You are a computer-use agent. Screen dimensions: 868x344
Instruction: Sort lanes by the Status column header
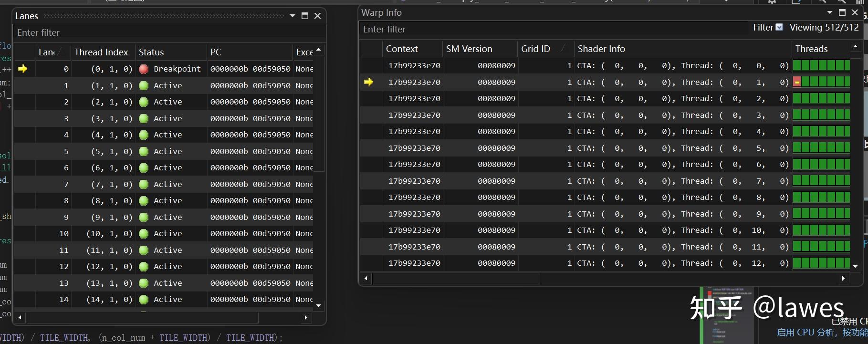[151, 52]
